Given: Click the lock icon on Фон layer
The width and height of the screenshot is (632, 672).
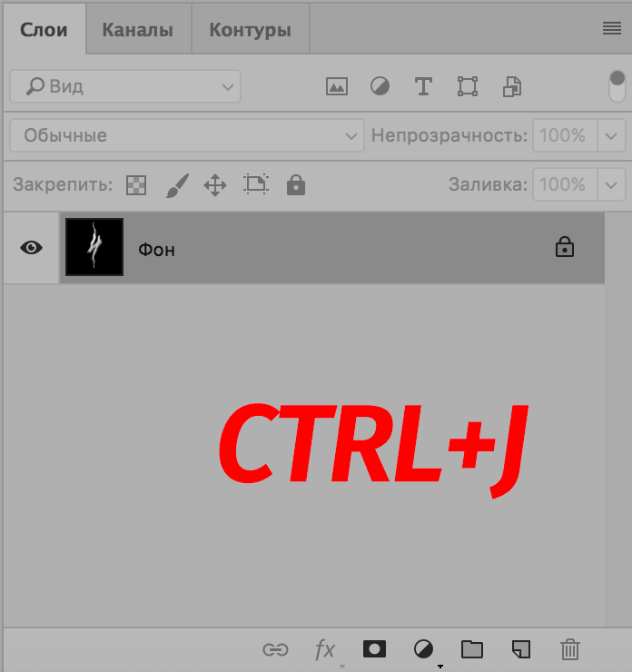Looking at the screenshot, I should (564, 247).
